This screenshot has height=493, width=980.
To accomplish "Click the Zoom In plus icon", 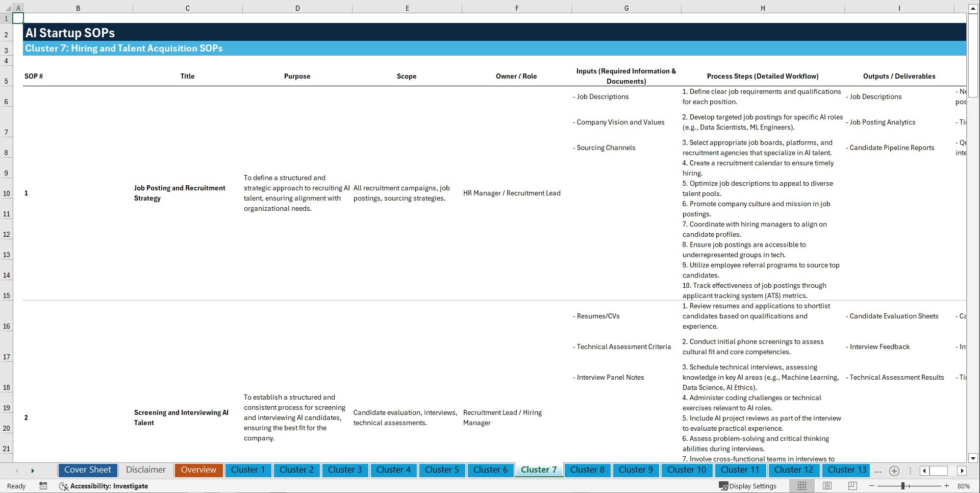I will point(947,486).
